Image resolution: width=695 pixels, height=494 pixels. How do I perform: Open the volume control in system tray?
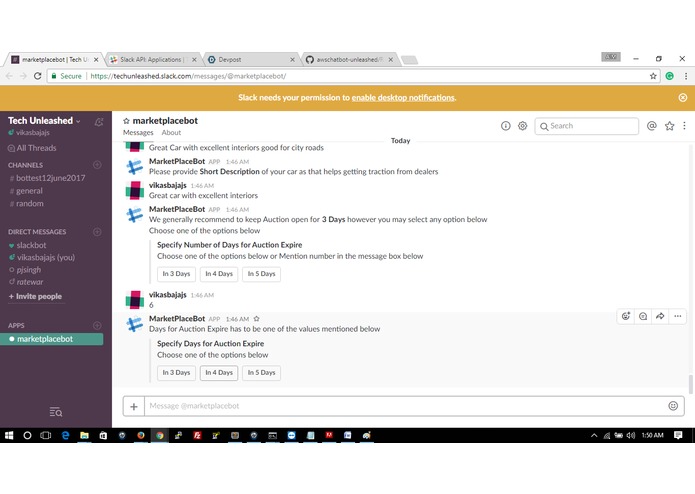point(630,436)
